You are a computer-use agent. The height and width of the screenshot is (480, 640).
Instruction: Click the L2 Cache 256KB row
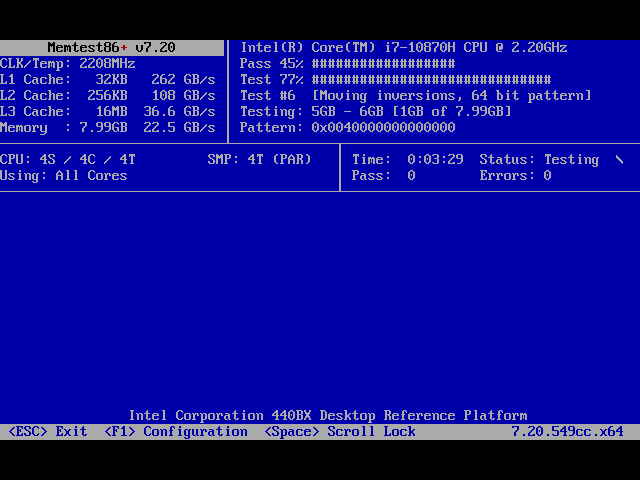pos(108,96)
